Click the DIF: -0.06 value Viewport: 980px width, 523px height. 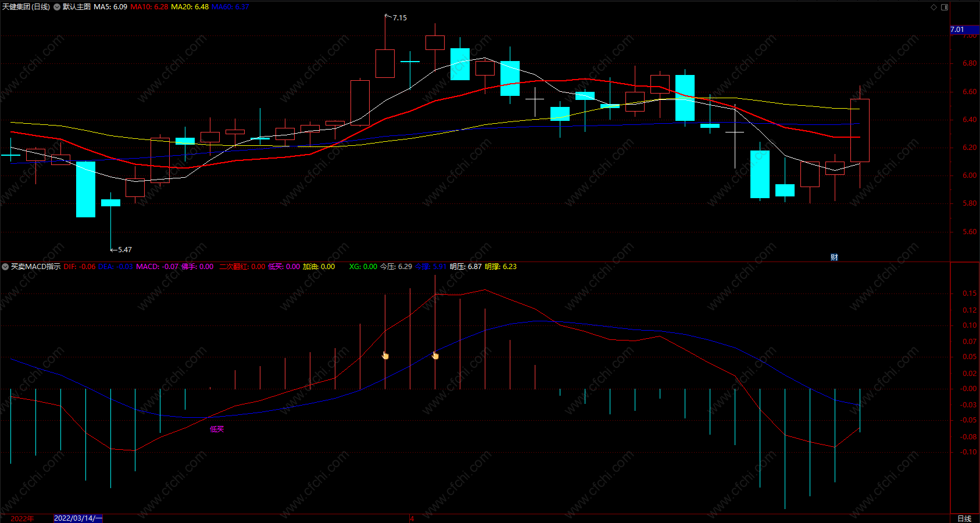coord(80,267)
